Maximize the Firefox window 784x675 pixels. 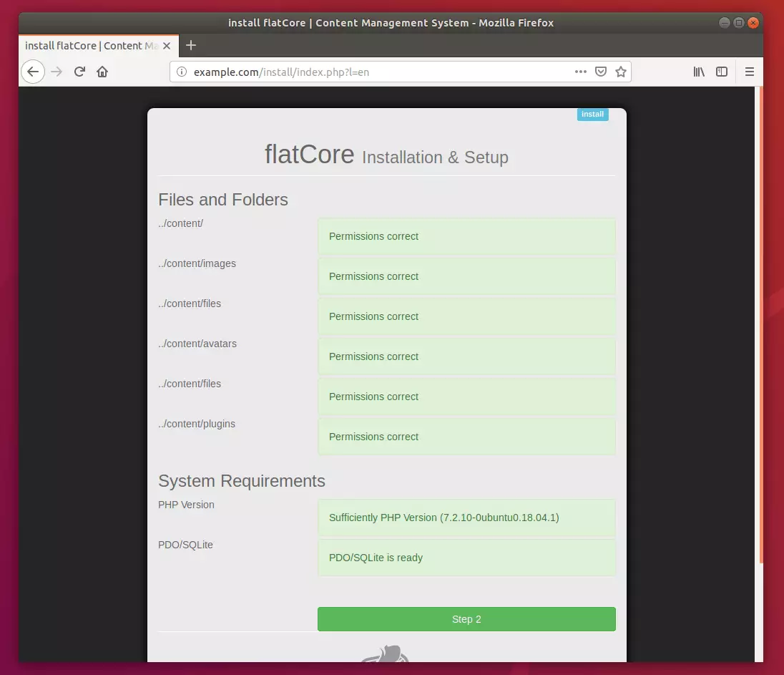738,22
